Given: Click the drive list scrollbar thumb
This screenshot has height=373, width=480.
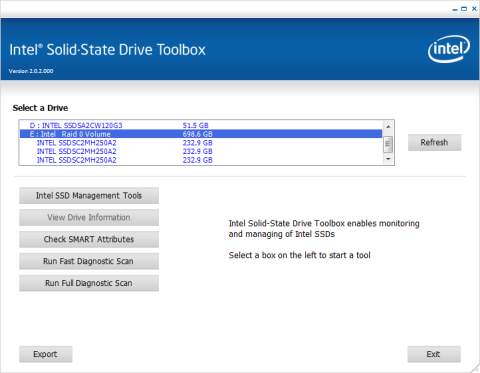Looking at the screenshot, I should [388, 144].
